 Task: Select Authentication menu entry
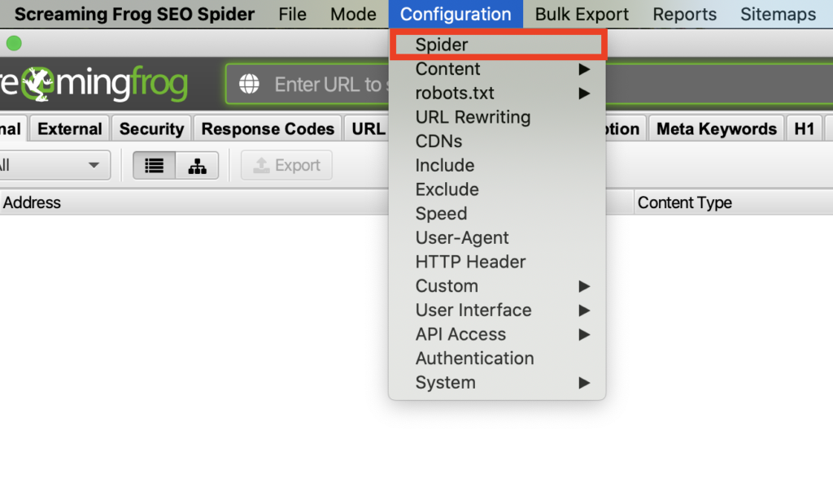click(474, 358)
